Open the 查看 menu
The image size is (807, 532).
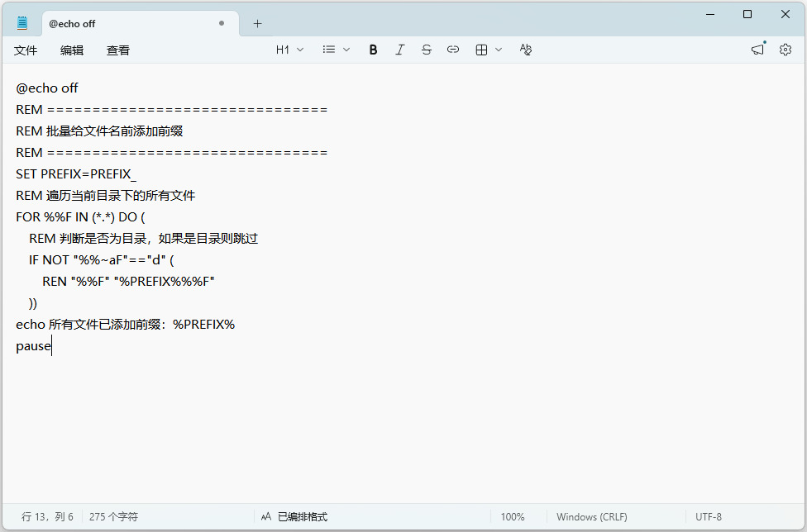pyautogui.click(x=118, y=50)
